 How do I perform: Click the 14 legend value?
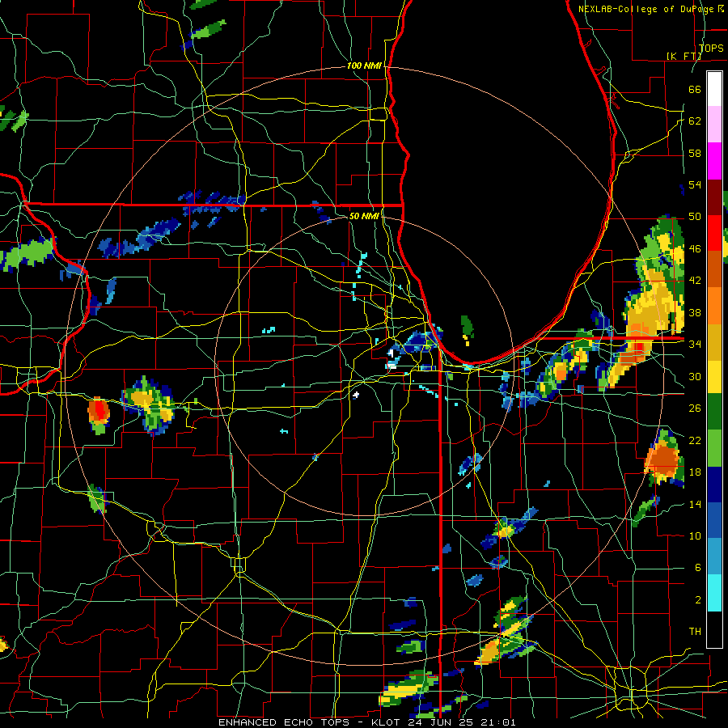click(x=695, y=504)
